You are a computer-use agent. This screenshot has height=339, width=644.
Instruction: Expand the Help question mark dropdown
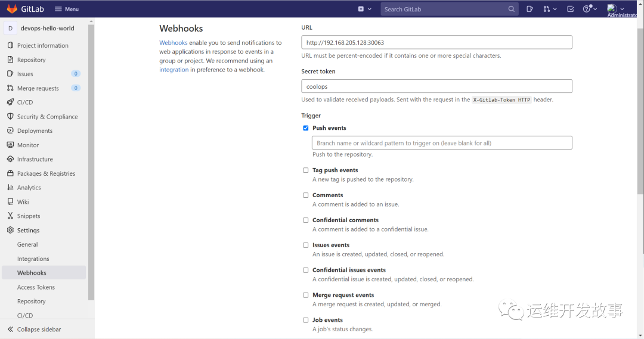pyautogui.click(x=590, y=9)
